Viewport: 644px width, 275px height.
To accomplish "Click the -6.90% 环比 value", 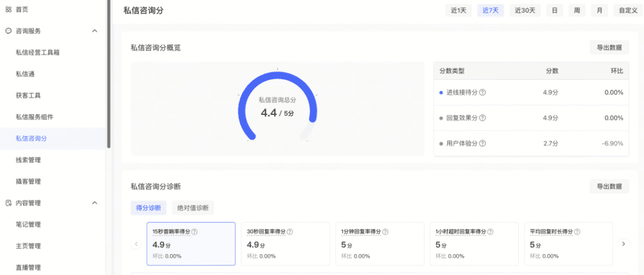I will pyautogui.click(x=613, y=143).
